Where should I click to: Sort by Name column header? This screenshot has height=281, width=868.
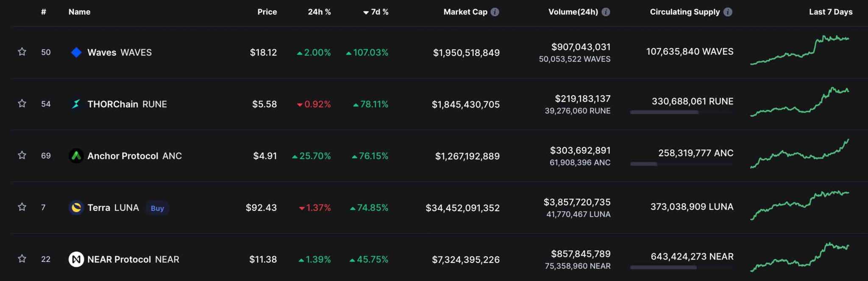79,12
